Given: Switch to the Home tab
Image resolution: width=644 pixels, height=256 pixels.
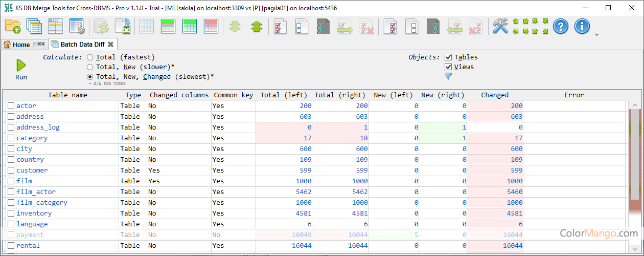Looking at the screenshot, I should click(x=17, y=45).
